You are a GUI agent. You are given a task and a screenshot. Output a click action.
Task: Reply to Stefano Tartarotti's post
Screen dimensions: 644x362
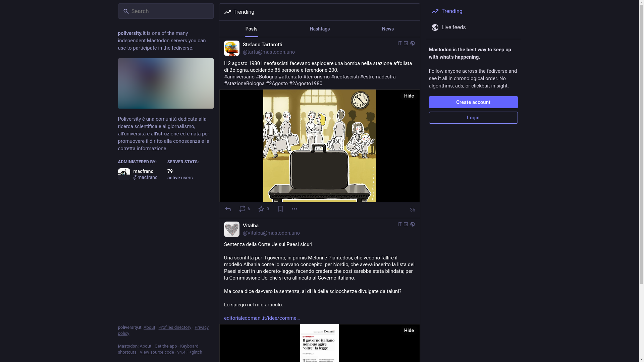click(x=228, y=209)
